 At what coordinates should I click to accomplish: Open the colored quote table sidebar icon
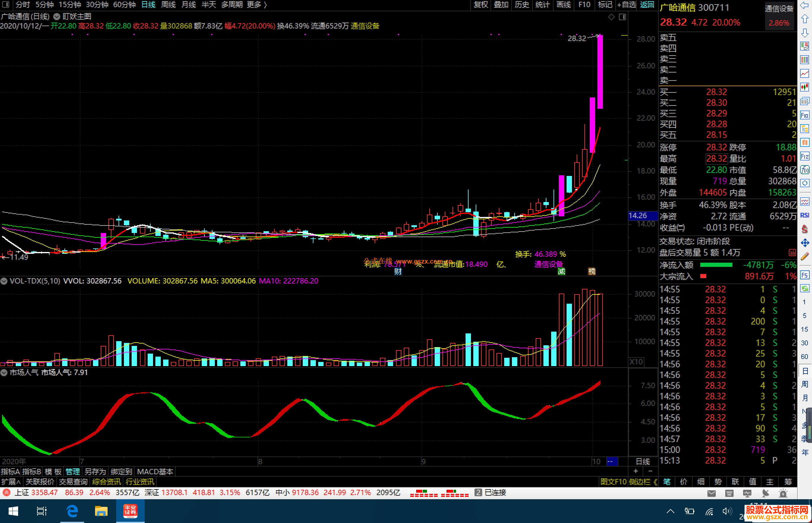pyautogui.click(x=805, y=60)
